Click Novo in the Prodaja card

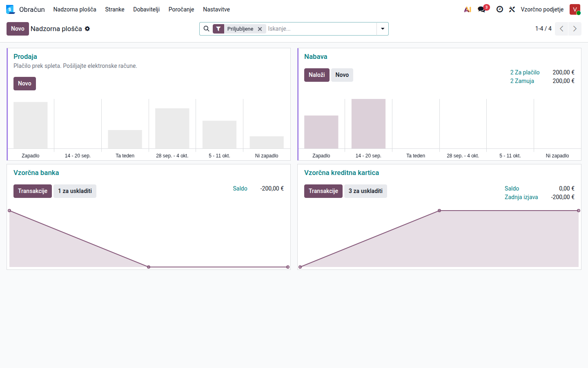24,83
